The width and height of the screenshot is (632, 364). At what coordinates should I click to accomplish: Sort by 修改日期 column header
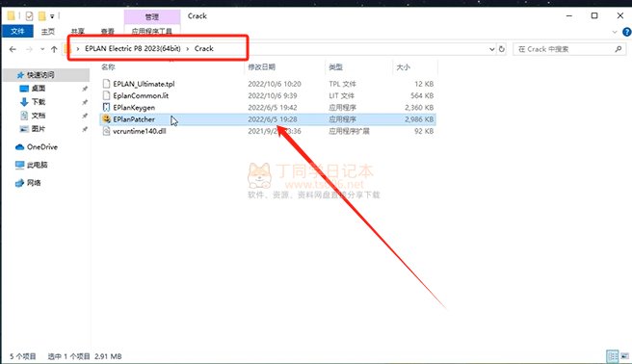pos(262,66)
